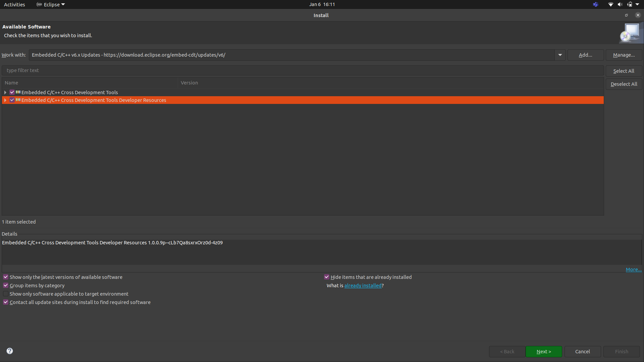Toggle Group items by category
Screen dimensions: 644x362
coord(6,286)
